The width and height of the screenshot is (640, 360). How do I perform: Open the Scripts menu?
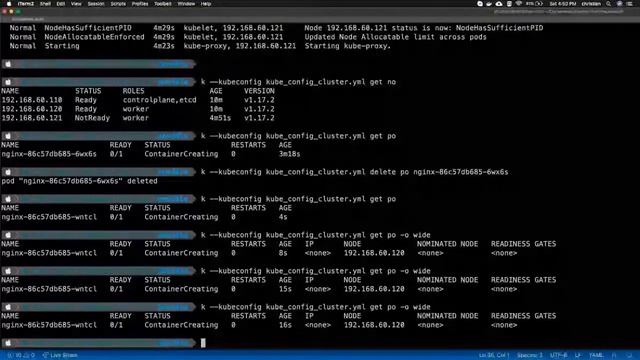tap(118, 4)
